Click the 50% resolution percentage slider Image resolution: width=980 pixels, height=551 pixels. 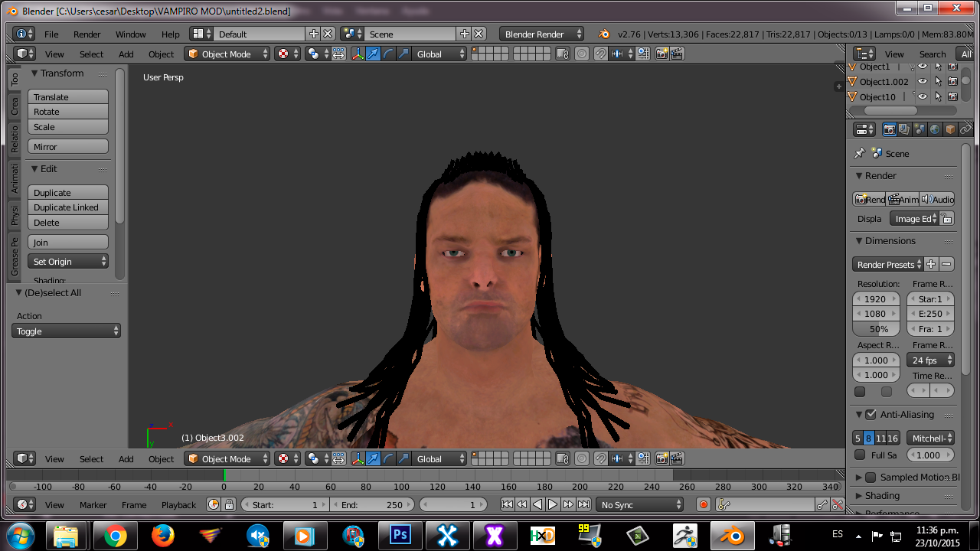(x=877, y=328)
